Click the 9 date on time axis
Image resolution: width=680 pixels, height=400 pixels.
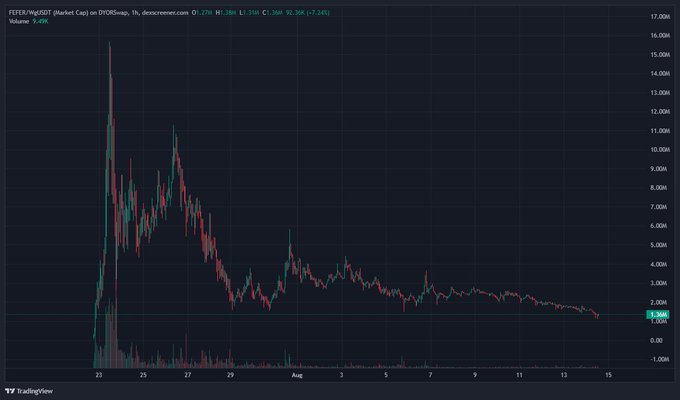[x=475, y=375]
